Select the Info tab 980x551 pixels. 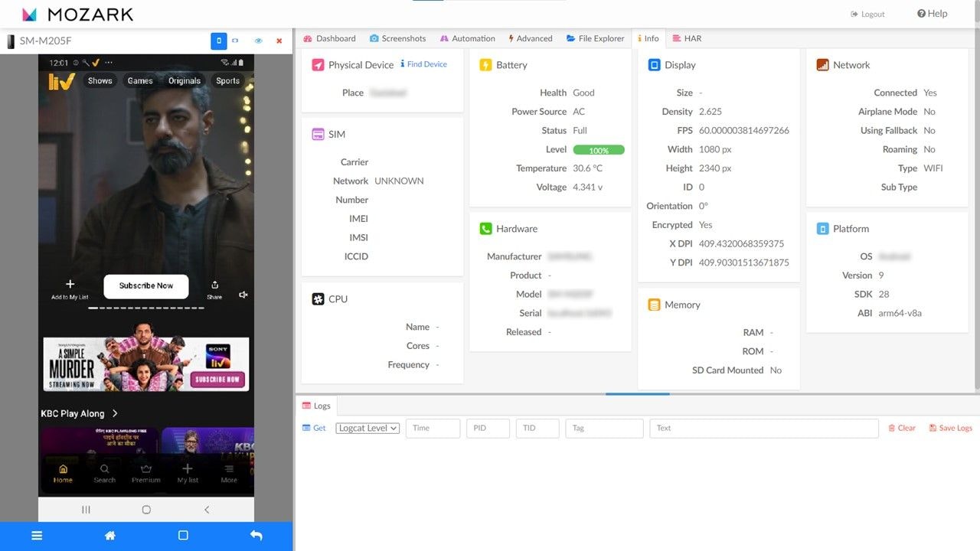(648, 38)
